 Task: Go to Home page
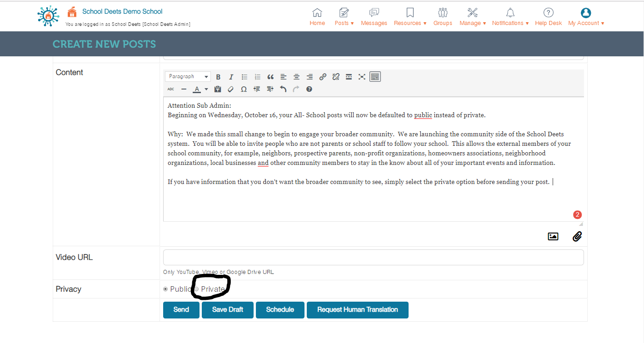pos(317,17)
